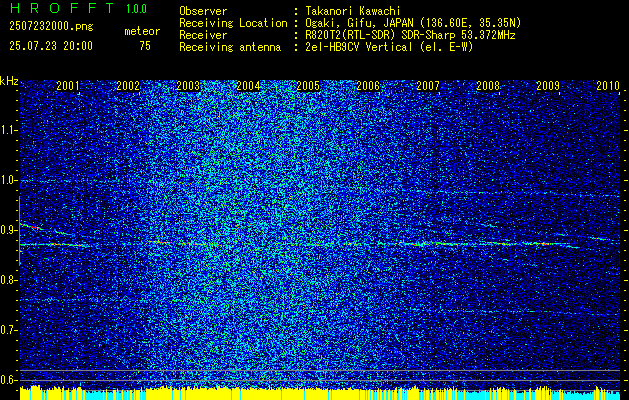Click the 1.0 kHz axis label

coord(8,180)
